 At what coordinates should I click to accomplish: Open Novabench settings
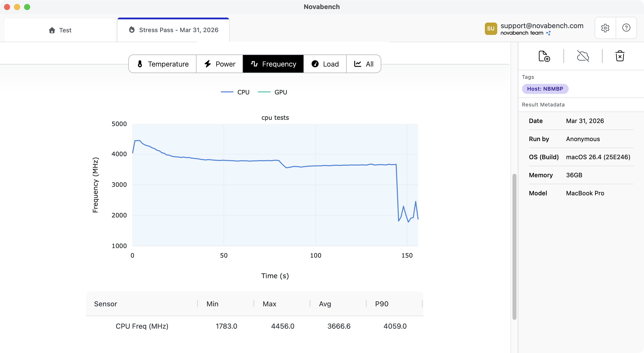tap(605, 28)
